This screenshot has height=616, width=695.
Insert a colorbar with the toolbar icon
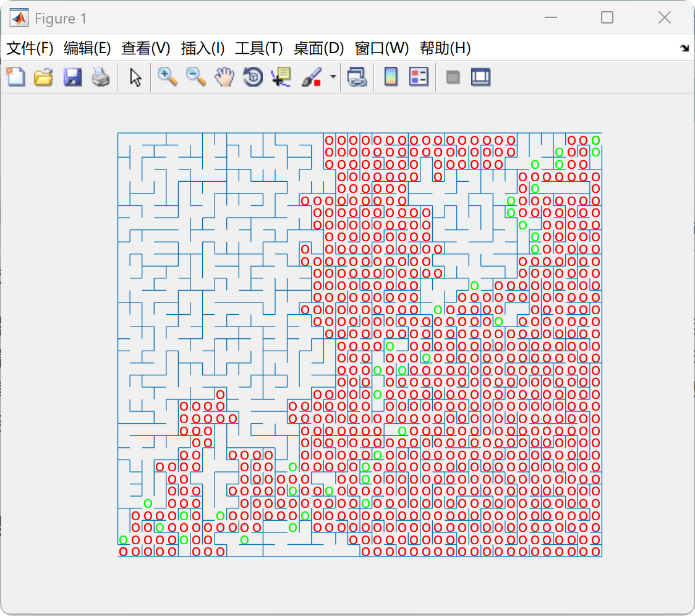[391, 77]
